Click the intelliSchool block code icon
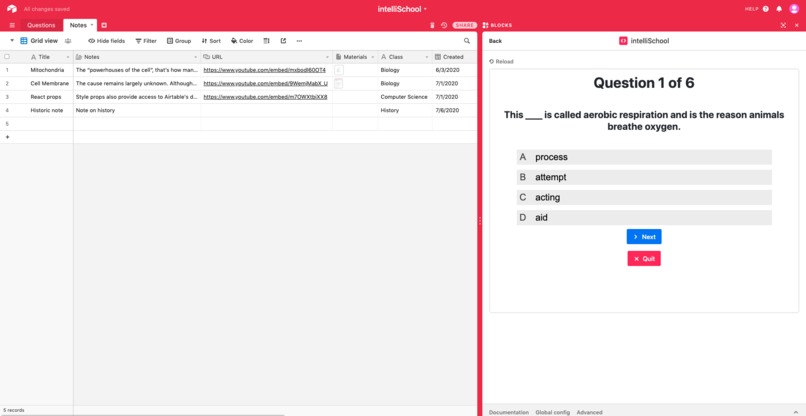Screen dimensions: 806x416 pos(623,41)
